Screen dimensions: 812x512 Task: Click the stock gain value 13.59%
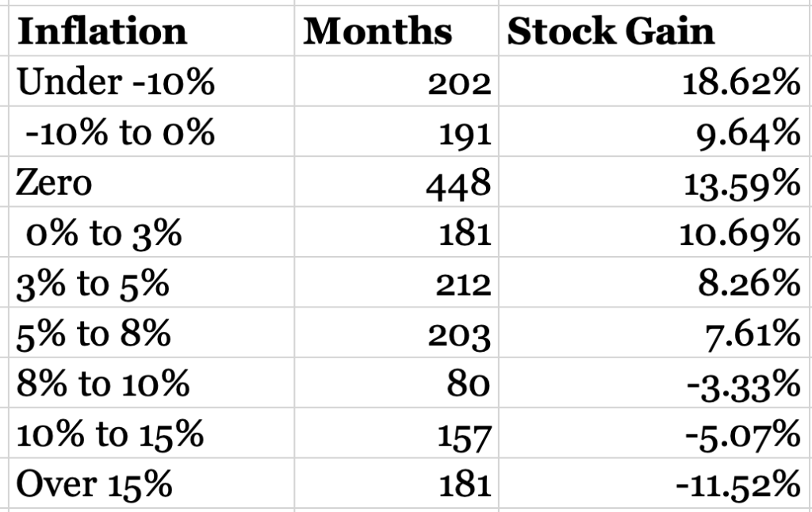[x=740, y=183]
